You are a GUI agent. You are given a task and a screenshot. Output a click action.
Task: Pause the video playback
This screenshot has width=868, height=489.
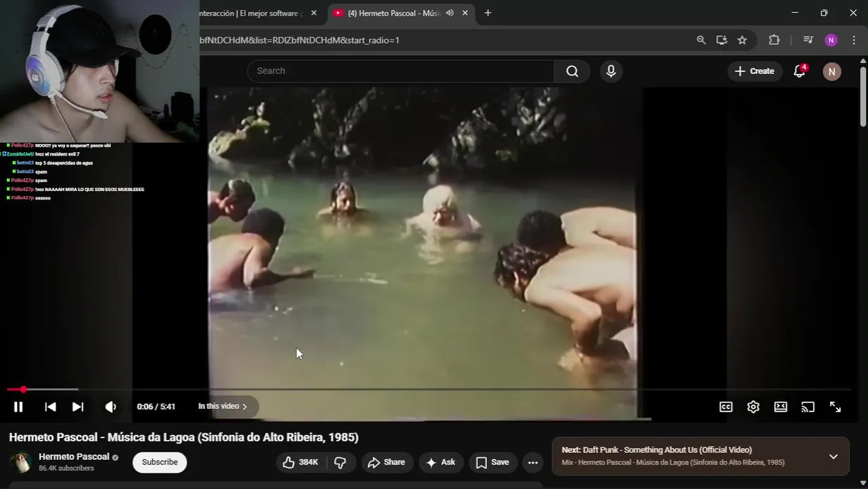tap(18, 407)
